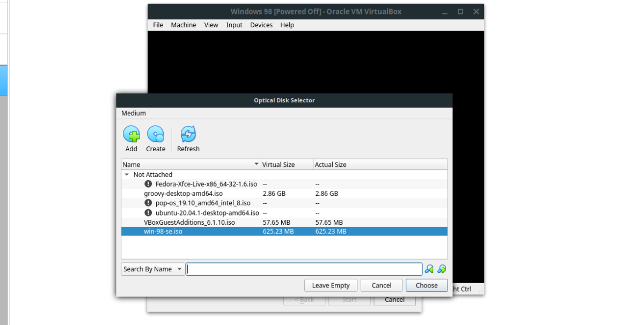This screenshot has height=325, width=644.
Task: Click 2.86 GB virtual size of groovy-desktop
Action: [274, 194]
